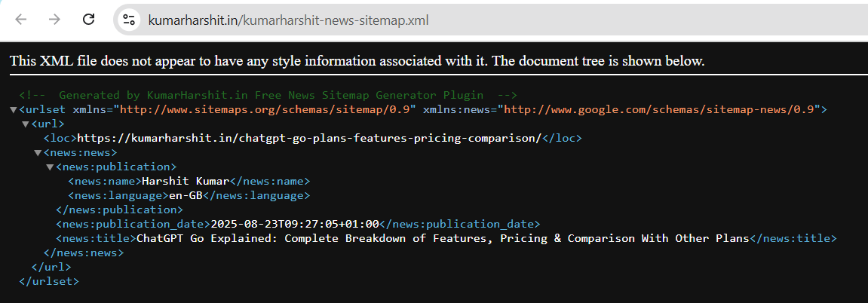
Task: Go back to the previous page
Action: pos(20,20)
